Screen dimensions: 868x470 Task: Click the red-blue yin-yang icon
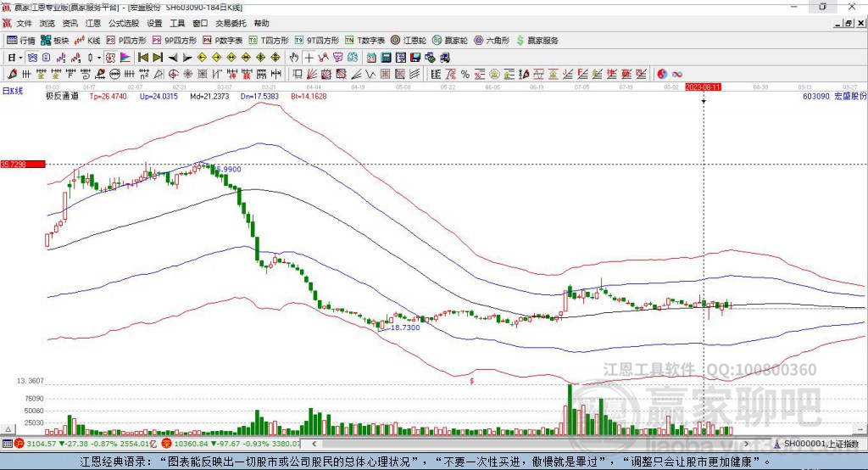point(662,75)
